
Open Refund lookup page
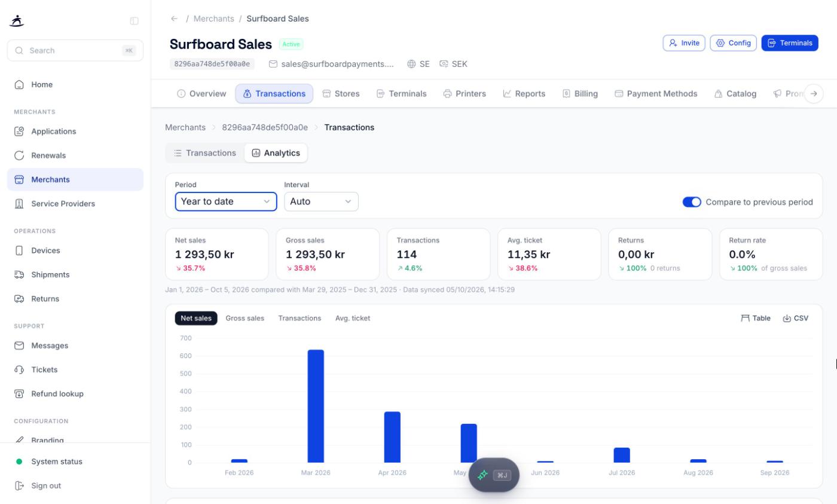(x=75, y=394)
